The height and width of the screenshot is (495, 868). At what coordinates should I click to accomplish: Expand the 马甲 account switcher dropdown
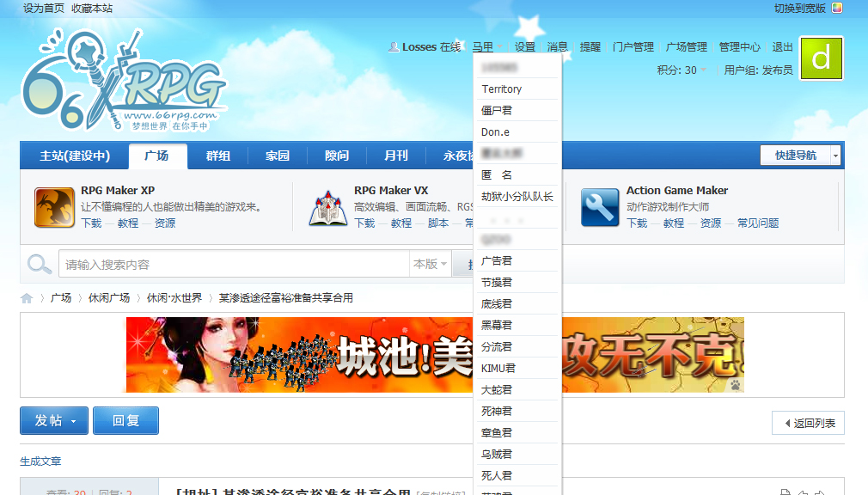[487, 47]
